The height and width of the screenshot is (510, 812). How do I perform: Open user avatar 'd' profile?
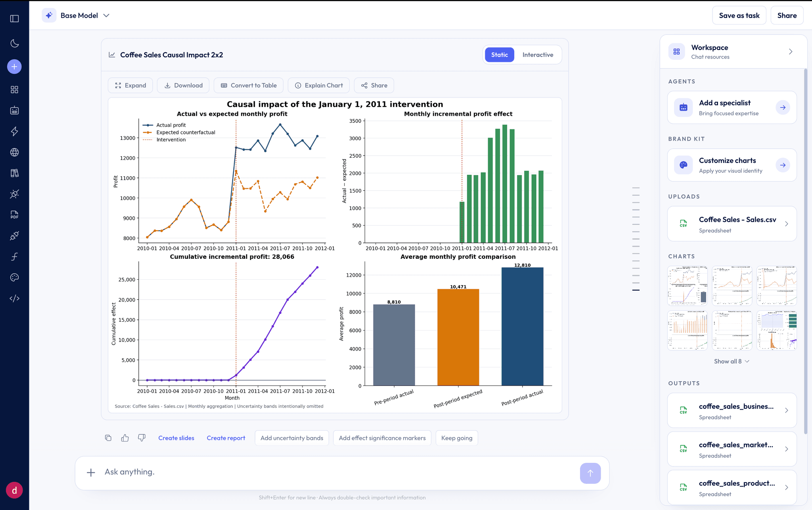pos(15,490)
